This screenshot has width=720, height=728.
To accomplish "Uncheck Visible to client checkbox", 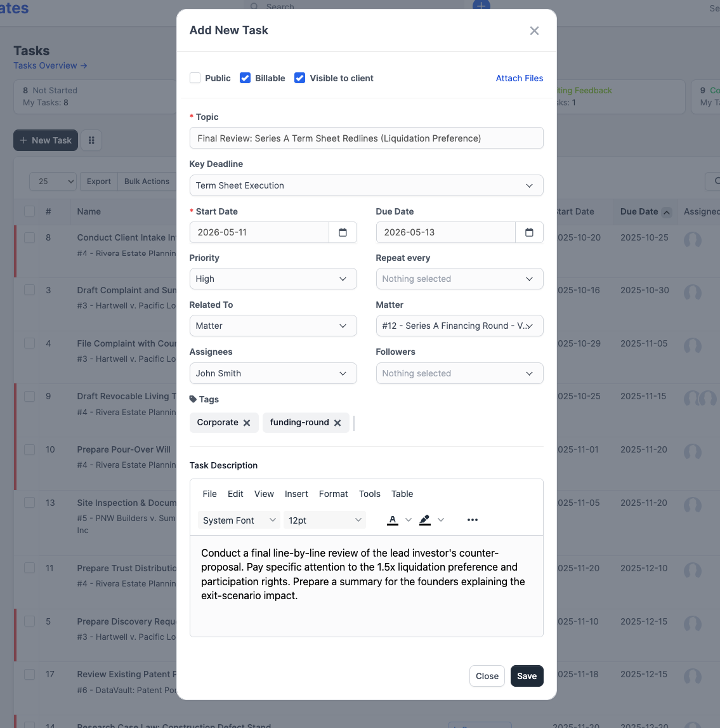I will click(299, 78).
